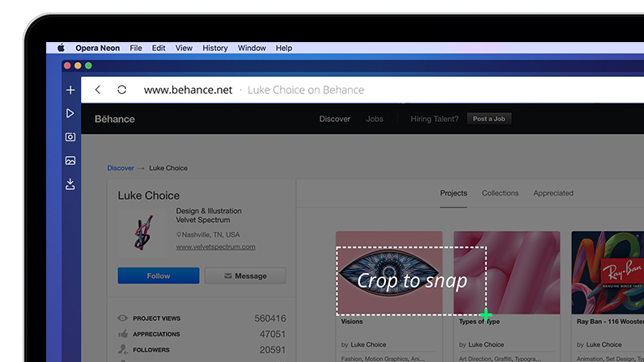
Task: Open the image gallery sidebar icon
Action: pos(70,161)
